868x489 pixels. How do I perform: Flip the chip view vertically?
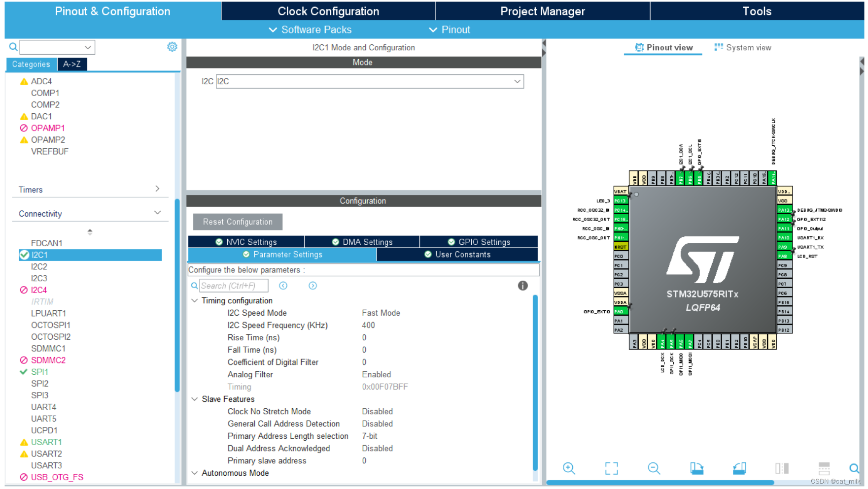click(x=824, y=468)
